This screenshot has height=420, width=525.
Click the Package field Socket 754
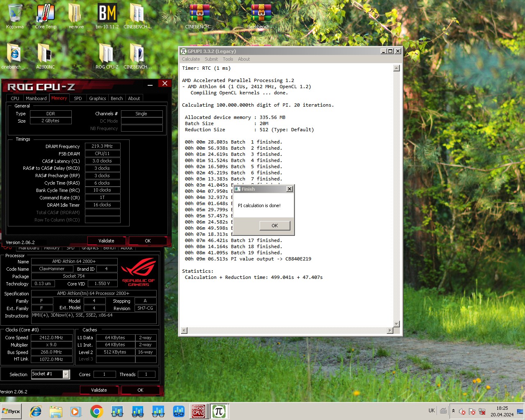click(x=74, y=276)
